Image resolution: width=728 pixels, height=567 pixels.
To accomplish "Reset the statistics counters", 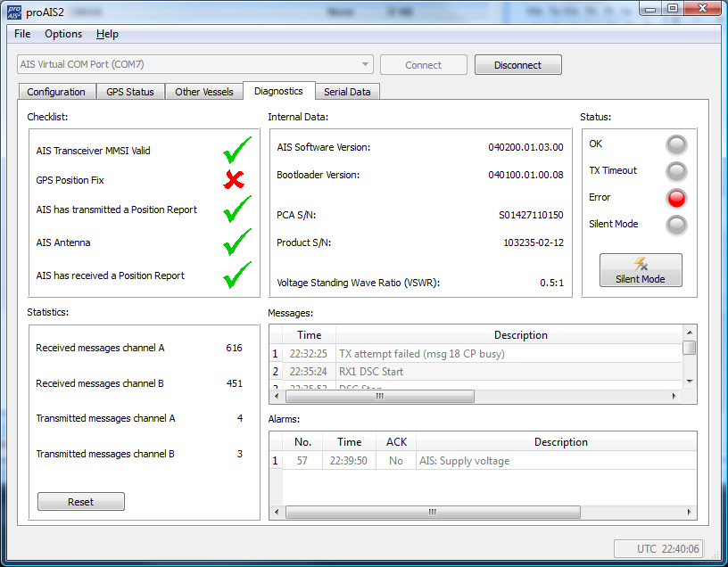I will [x=80, y=502].
